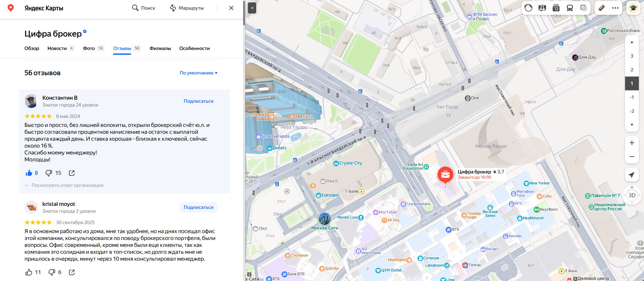Subscribe to kristal moyot via Подписаться
This screenshot has width=644, height=281.
point(199,207)
